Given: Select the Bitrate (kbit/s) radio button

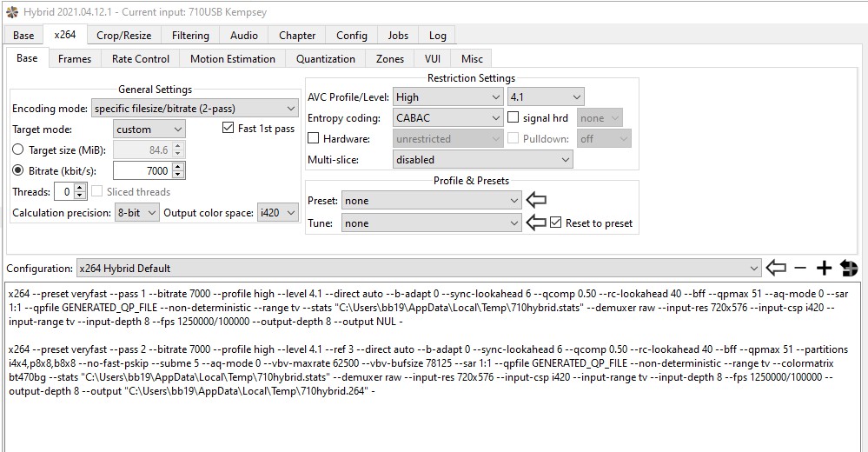Looking at the screenshot, I should pos(18,170).
